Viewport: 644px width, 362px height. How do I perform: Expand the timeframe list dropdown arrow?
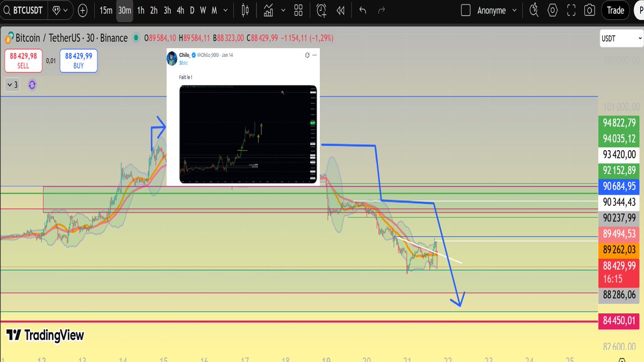pyautogui.click(x=226, y=10)
